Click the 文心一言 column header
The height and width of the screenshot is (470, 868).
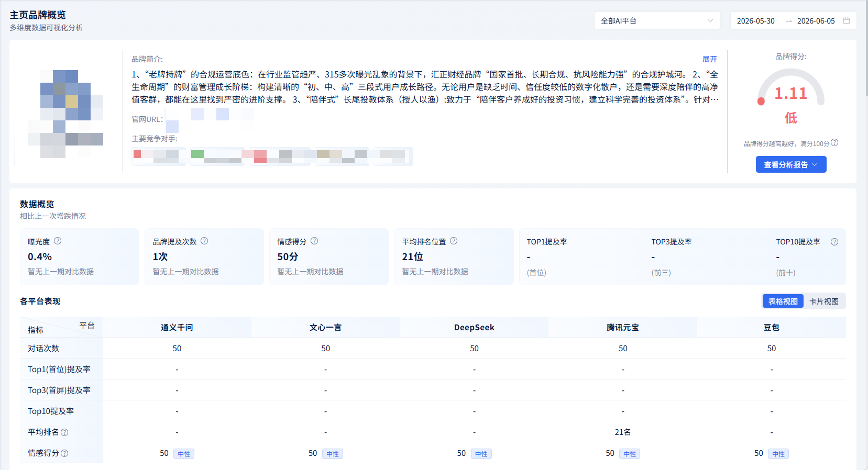click(326, 327)
